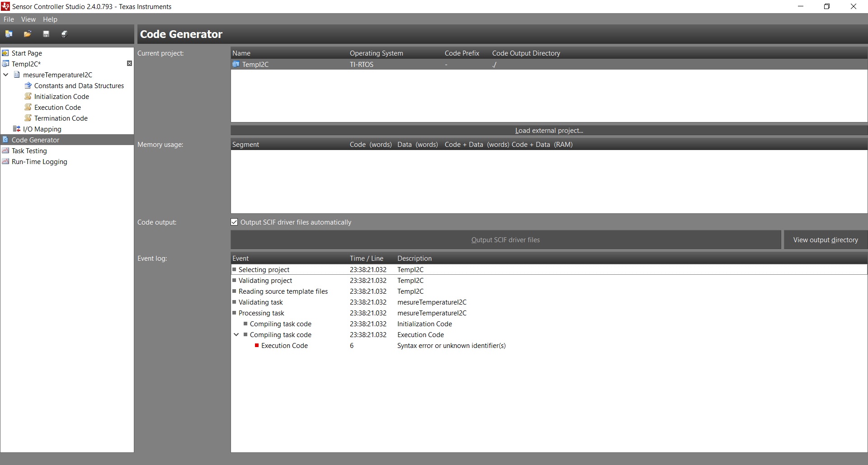
Task: Click the Run-Time Logging graph icon
Action: click(x=6, y=161)
